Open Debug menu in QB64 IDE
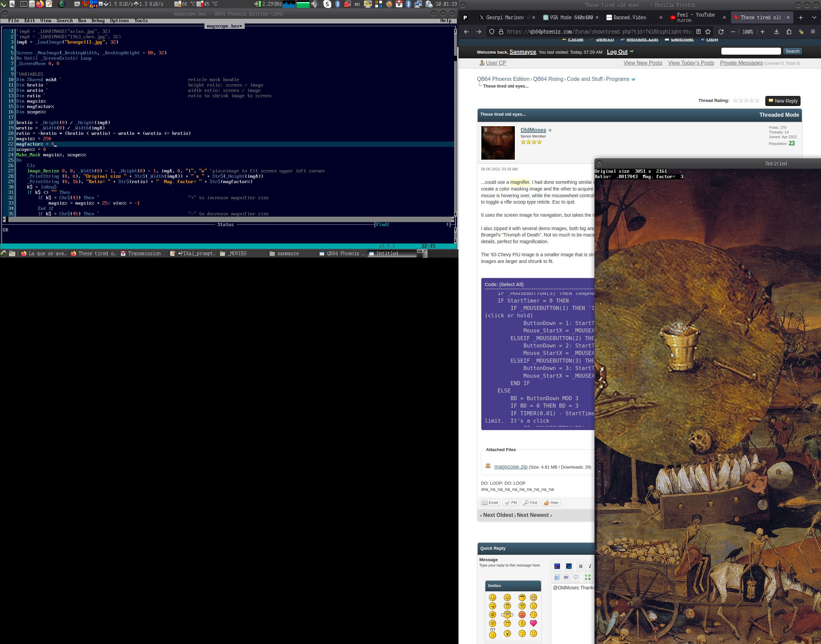This screenshot has width=821, height=644. tap(98, 21)
